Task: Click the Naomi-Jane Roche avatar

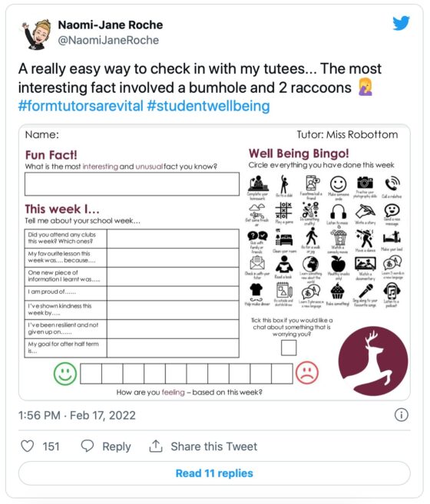Action: 36,35
